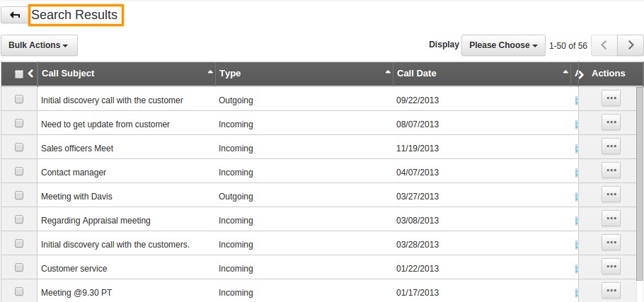
Task: Go back using the left arrow button
Action: coord(15,15)
